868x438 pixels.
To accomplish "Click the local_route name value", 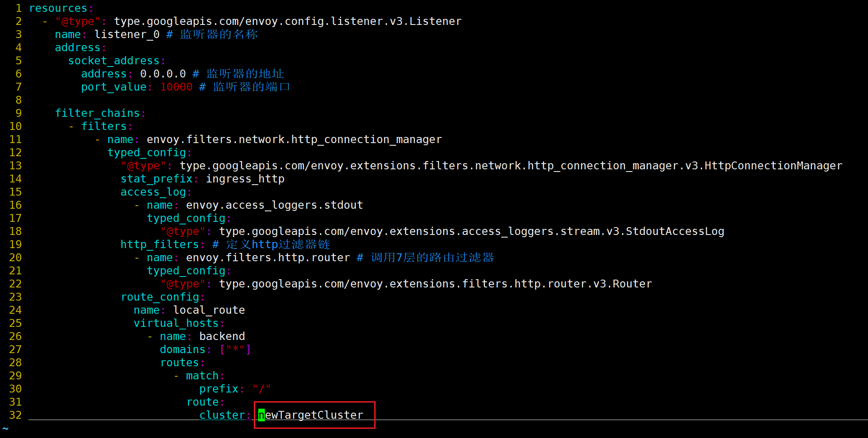I will point(209,310).
